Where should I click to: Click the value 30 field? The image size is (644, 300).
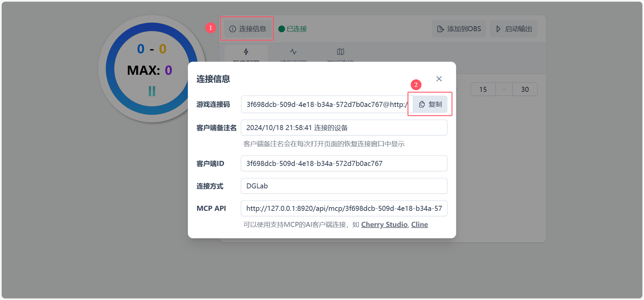coord(525,89)
